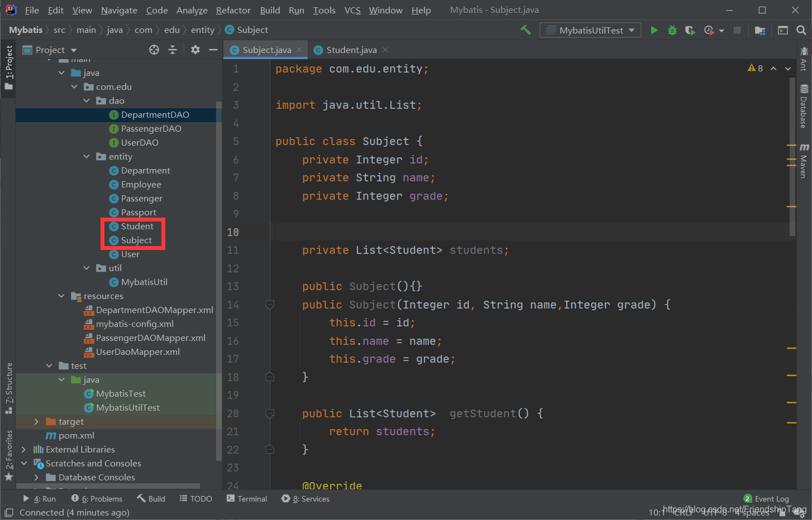Open the Navigate menu
The height and width of the screenshot is (520, 812).
point(119,10)
